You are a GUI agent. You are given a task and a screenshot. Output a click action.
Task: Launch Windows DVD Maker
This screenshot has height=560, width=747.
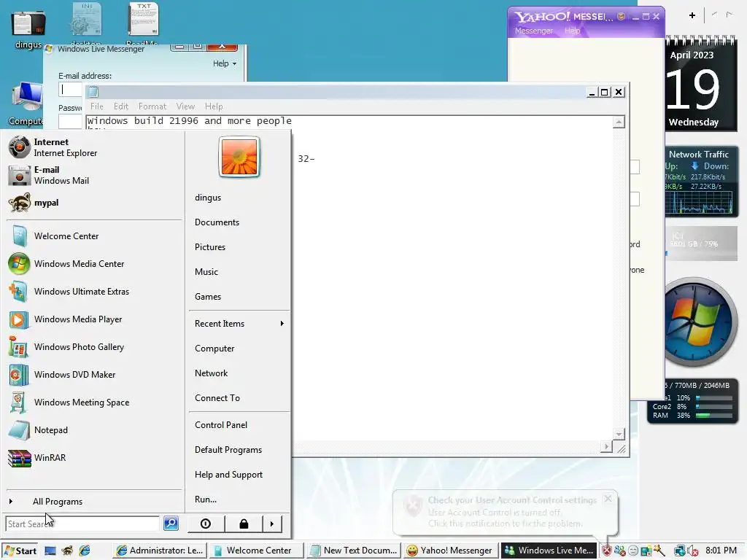coord(94,374)
